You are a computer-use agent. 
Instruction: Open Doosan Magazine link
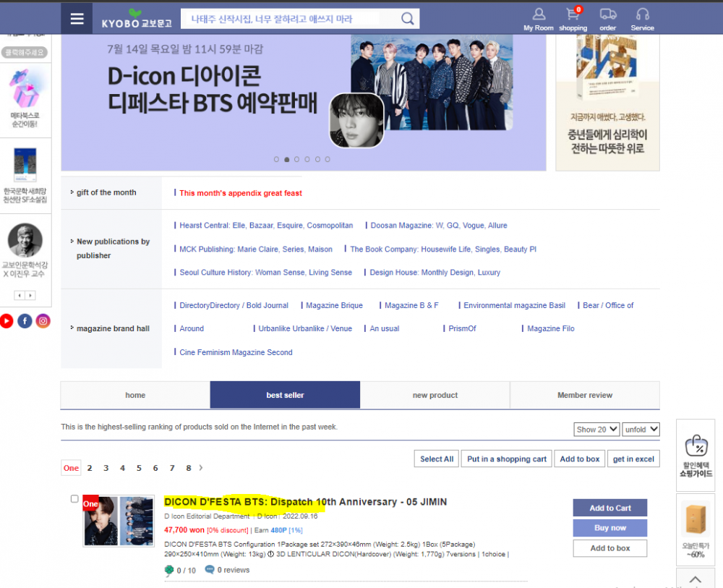[439, 226]
